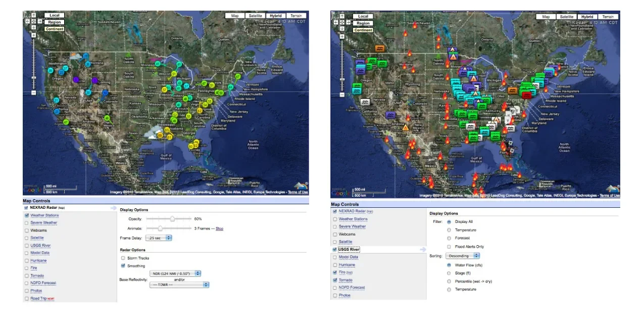Uncheck Weather Stations in left panel
Viewport: 644px width, 319px height.
click(x=26, y=215)
